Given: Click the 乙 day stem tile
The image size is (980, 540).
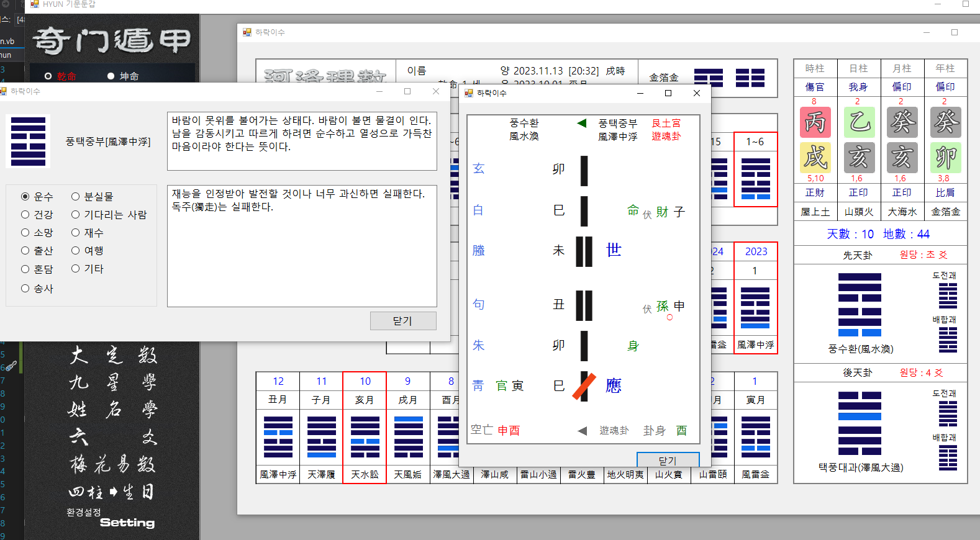Looking at the screenshot, I should pyautogui.click(x=859, y=122).
